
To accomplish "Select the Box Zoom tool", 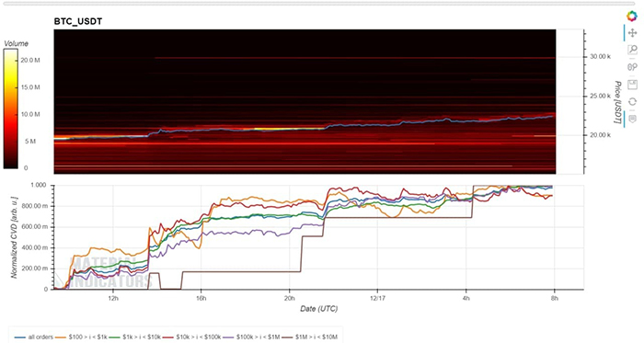I will tap(632, 50).
